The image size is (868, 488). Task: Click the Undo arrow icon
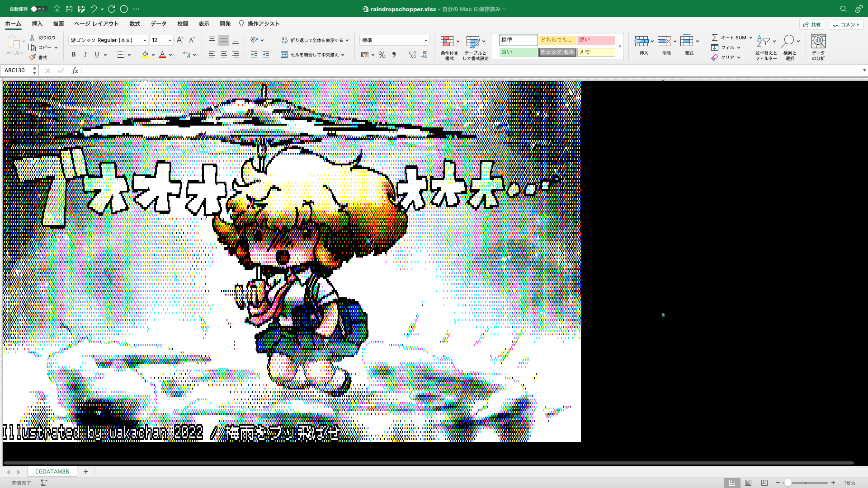[x=94, y=9]
